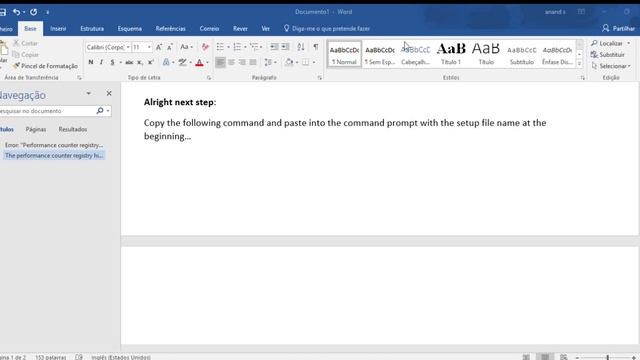Switch to Ver tab
The height and width of the screenshot is (360, 640).
tap(265, 29)
